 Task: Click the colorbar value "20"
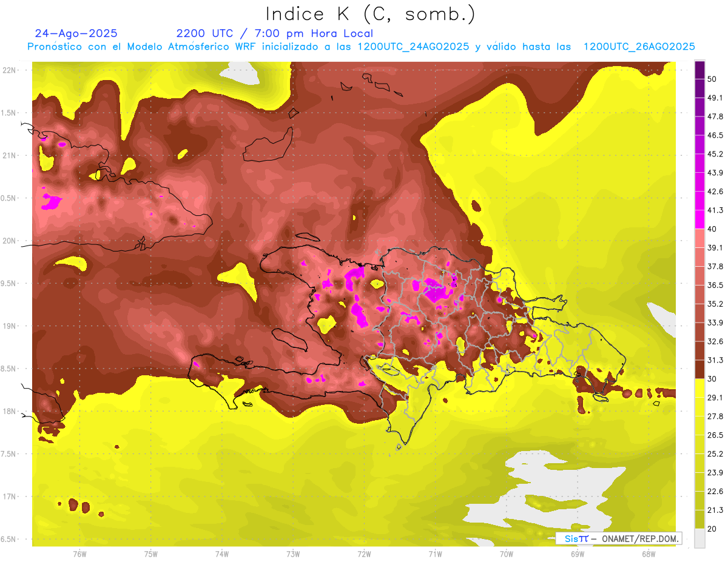pyautogui.click(x=712, y=529)
